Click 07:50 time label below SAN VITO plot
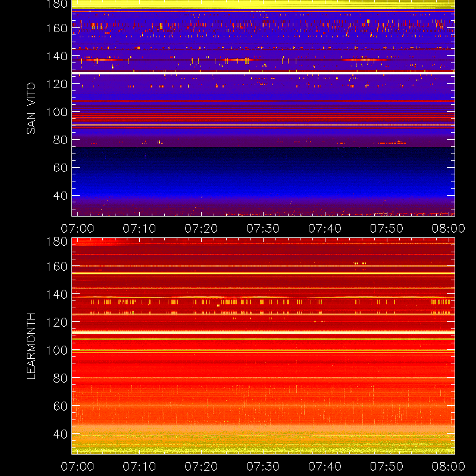Image resolution: width=476 pixels, height=476 pixels. click(387, 228)
